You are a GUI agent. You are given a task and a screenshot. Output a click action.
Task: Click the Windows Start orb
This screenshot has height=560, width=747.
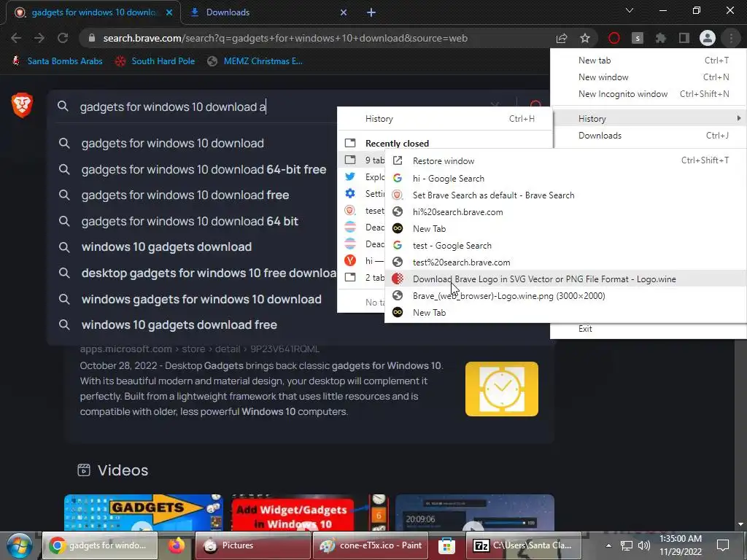(19, 545)
